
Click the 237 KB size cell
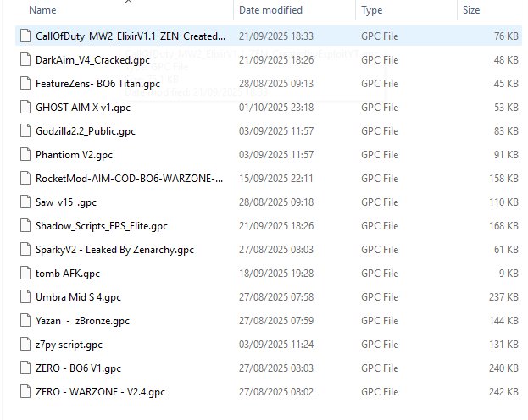503,297
